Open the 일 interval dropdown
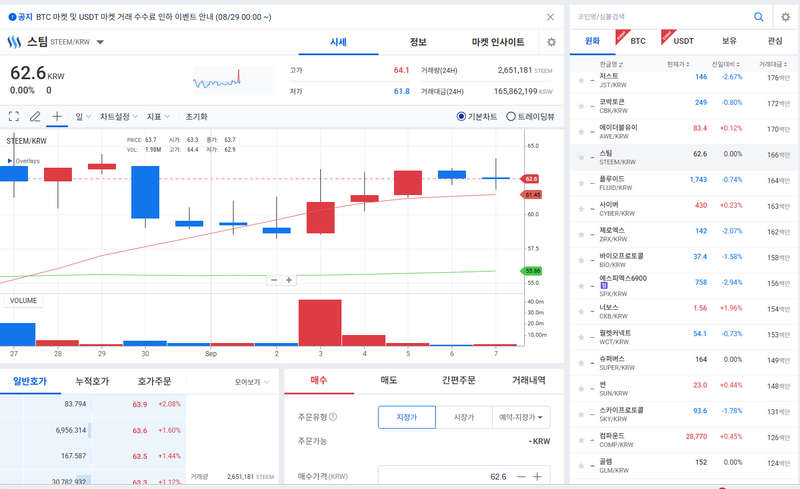Screen dimensions: 800x489 [x=83, y=116]
